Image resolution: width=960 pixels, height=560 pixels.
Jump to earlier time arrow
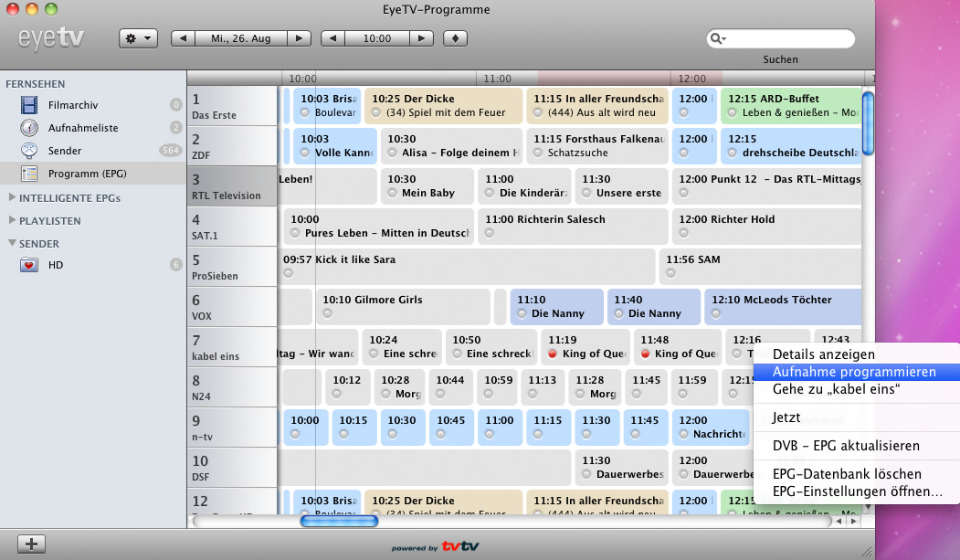(x=333, y=38)
